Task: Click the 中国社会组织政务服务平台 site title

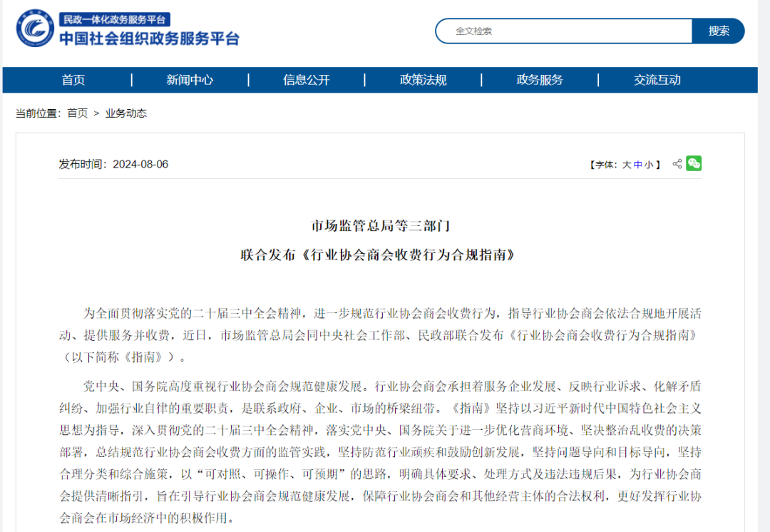Action: pos(149,39)
